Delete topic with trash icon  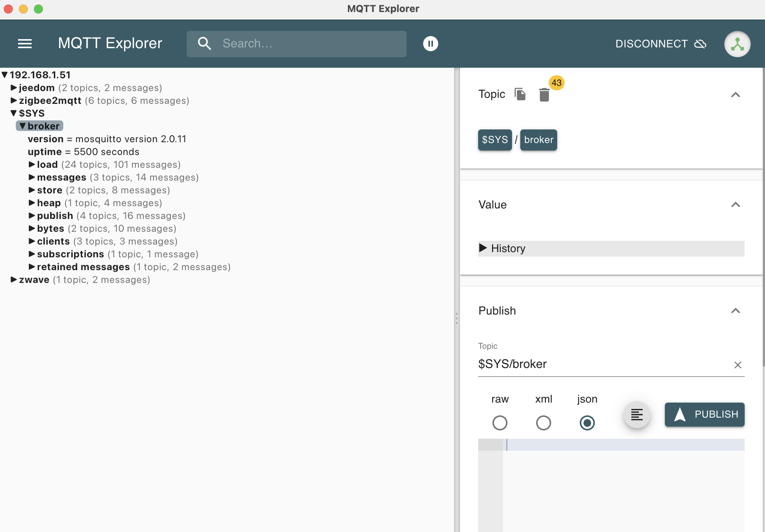point(544,95)
